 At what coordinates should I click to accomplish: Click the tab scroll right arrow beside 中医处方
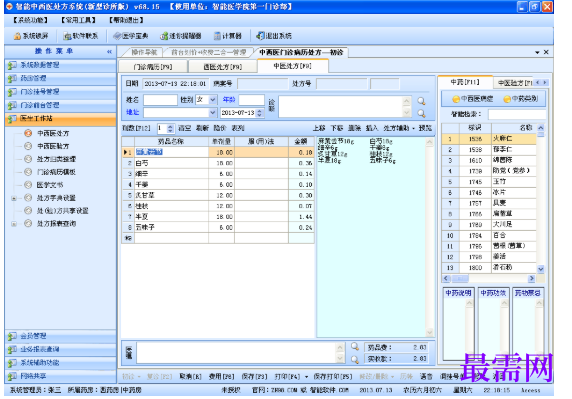[545, 83]
